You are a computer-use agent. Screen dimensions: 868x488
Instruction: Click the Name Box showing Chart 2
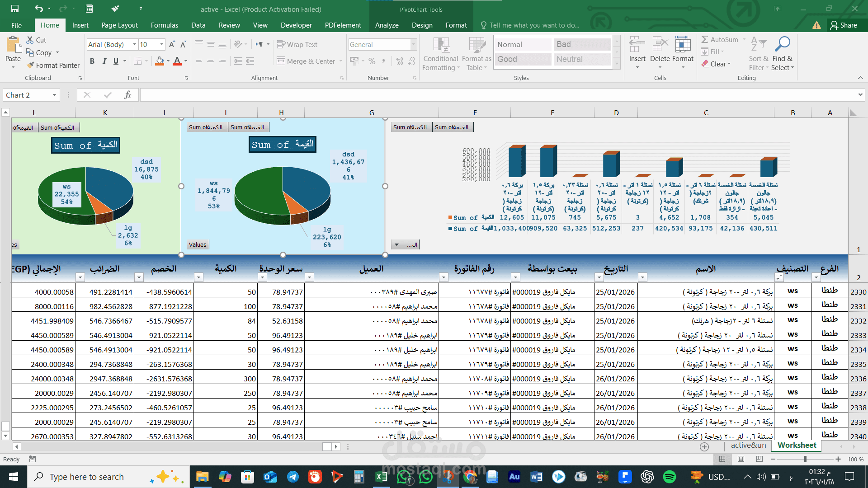pyautogui.click(x=27, y=95)
